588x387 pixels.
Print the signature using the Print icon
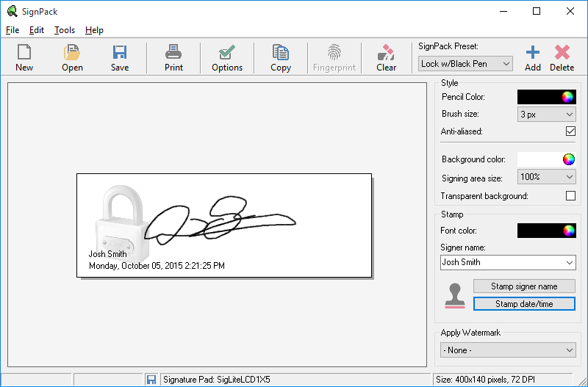pyautogui.click(x=173, y=52)
